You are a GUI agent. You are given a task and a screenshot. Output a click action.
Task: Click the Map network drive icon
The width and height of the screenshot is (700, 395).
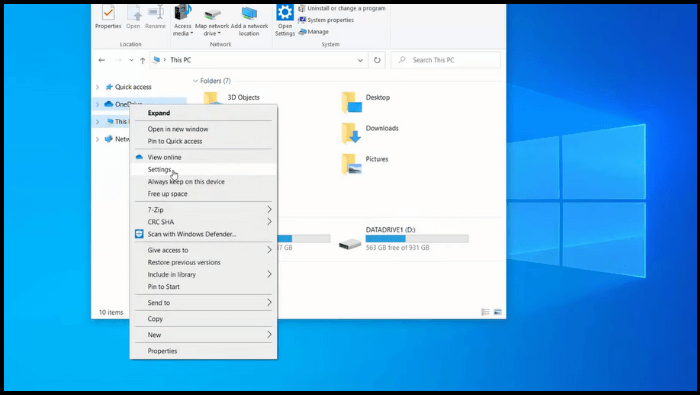click(212, 13)
